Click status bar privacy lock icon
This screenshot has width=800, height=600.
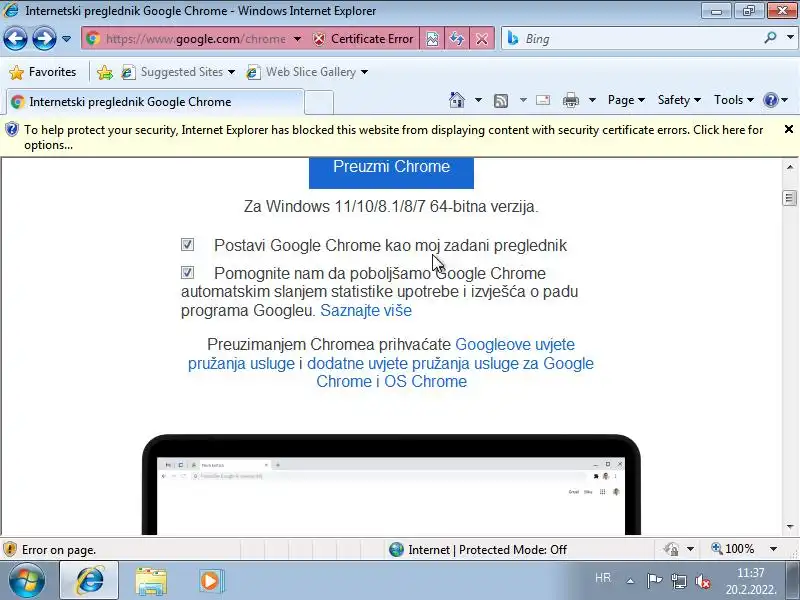(x=671, y=549)
